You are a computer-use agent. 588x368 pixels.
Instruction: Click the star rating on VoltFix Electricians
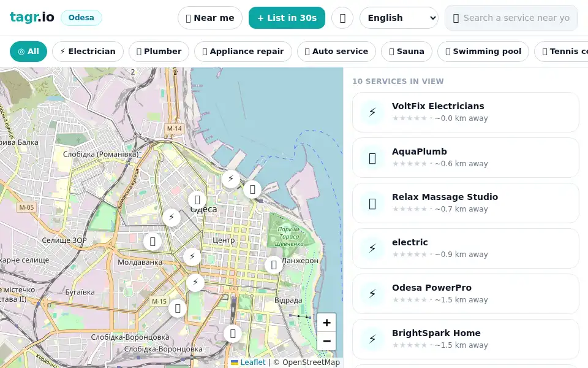tap(410, 118)
